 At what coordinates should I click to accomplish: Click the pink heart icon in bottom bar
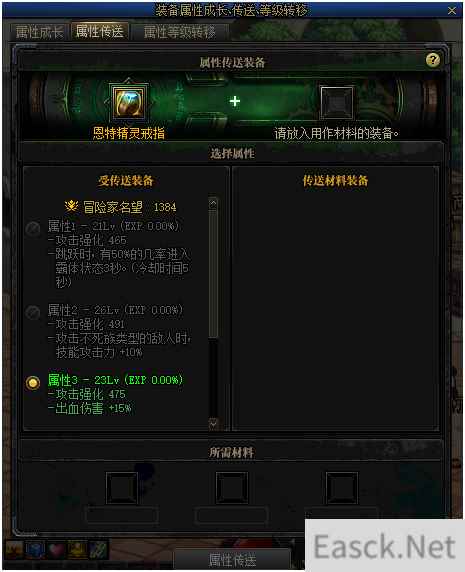point(56,550)
